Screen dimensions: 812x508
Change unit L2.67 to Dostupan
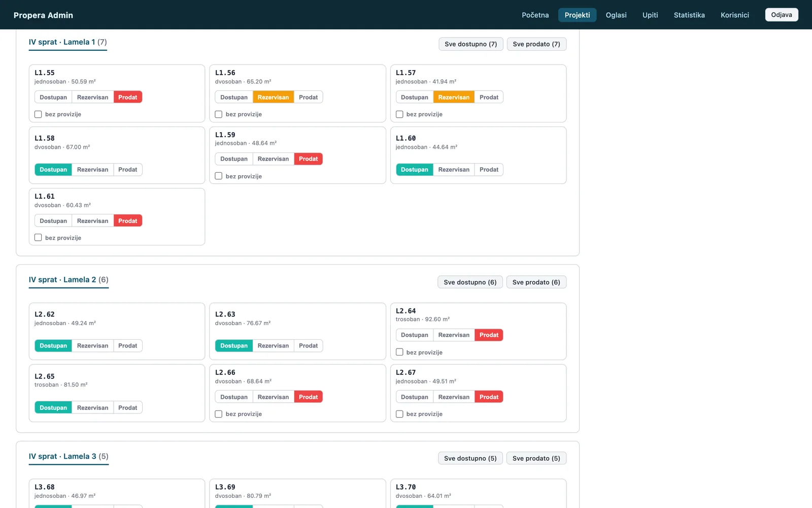pyautogui.click(x=415, y=397)
